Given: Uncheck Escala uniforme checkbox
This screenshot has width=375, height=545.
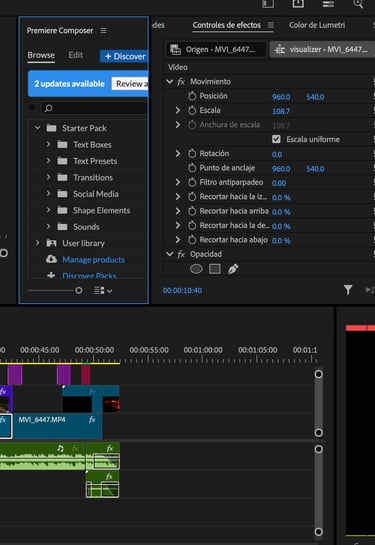Looking at the screenshot, I should (276, 139).
